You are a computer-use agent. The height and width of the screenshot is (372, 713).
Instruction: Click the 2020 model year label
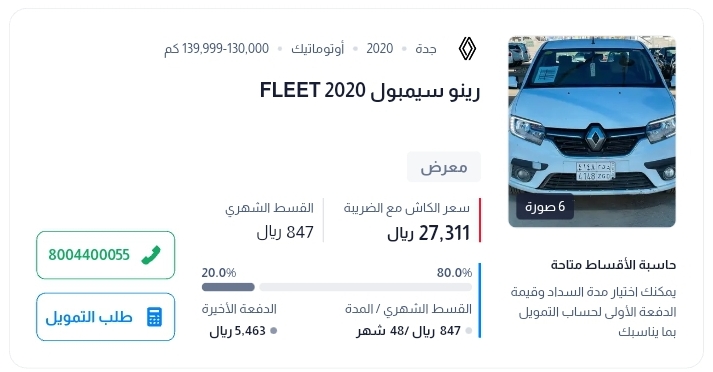point(380,49)
